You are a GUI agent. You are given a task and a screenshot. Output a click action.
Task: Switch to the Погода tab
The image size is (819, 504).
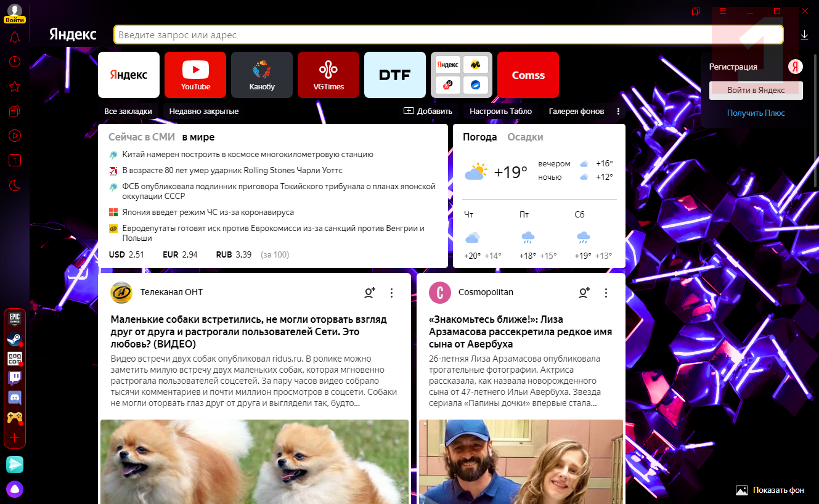(480, 137)
